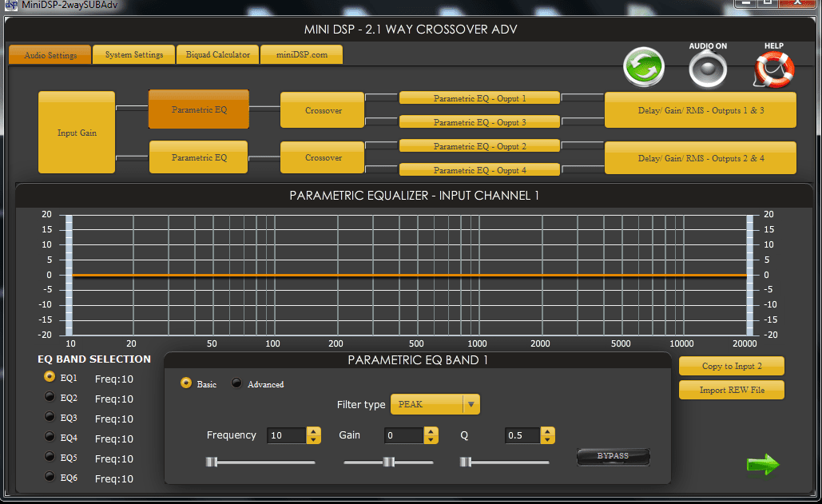Screen dimensions: 822x504
Task: Open Parametric EQ - Ouput 1
Action: (x=479, y=98)
